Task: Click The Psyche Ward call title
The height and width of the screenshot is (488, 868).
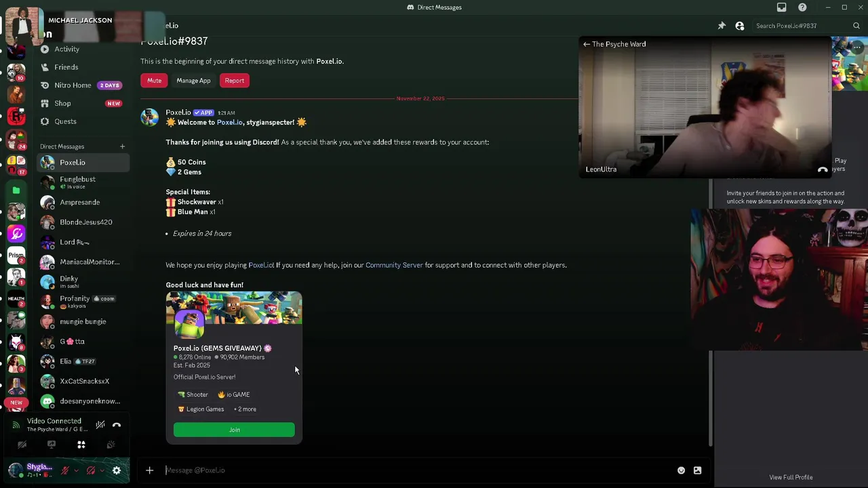Action: pos(618,44)
